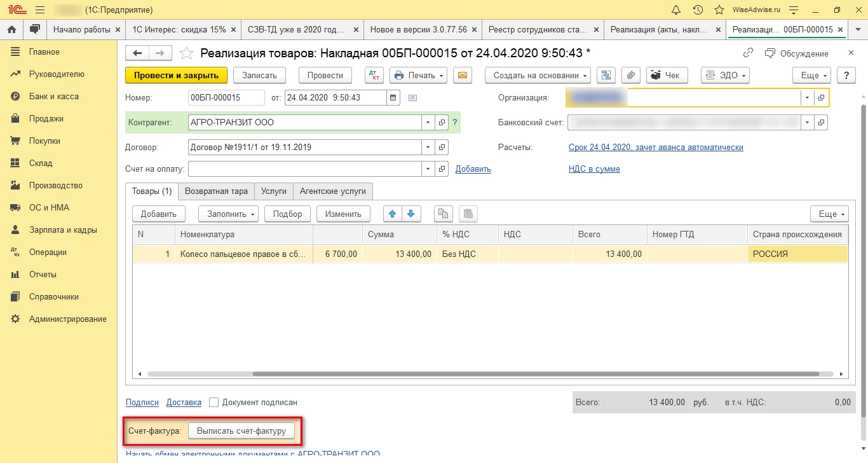Open favorites star in title bar
868x463 pixels.
[x=719, y=10]
